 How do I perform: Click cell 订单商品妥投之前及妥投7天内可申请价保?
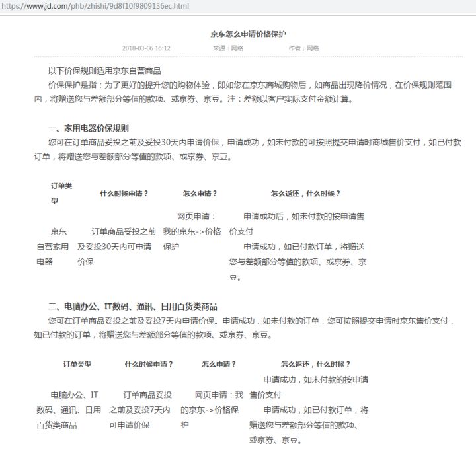tap(140, 410)
